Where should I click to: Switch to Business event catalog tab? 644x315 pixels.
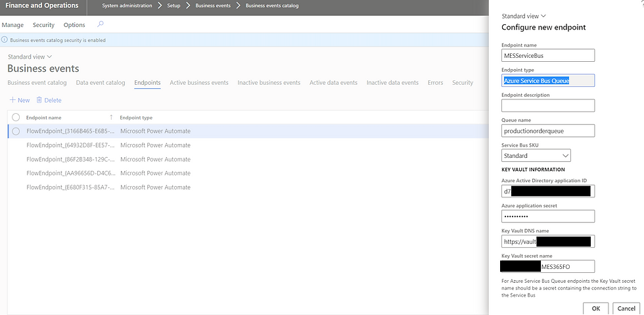(x=37, y=83)
